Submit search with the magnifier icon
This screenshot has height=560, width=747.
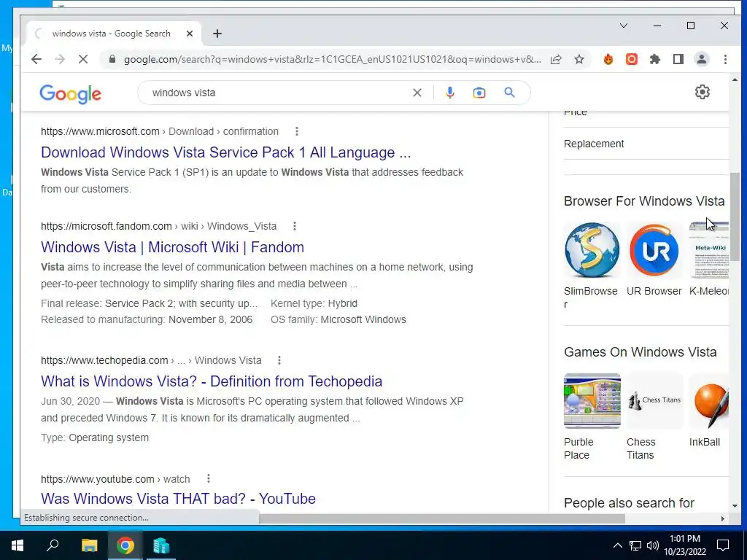pos(509,93)
